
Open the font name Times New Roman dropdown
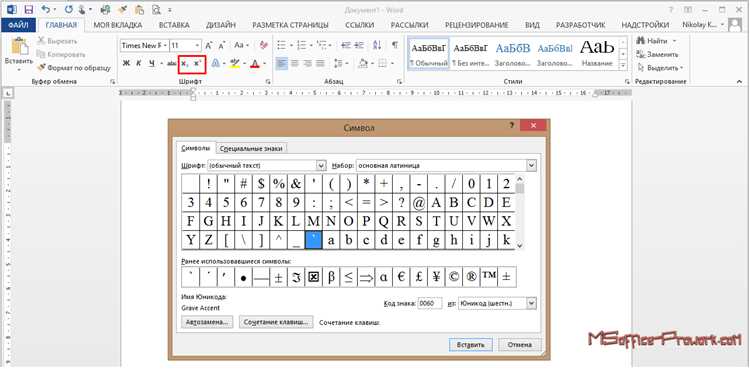[x=165, y=45]
